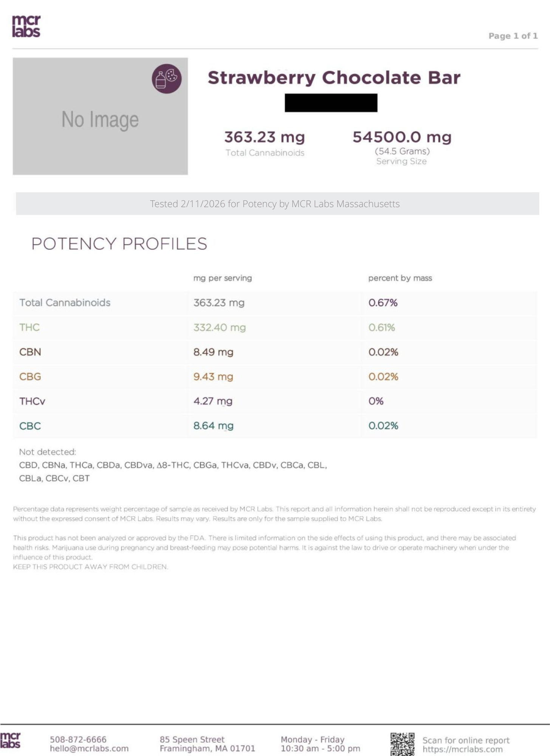Image resolution: width=550 pixels, height=756 pixels.
Task: Click the 85 Speen Street address
Action: pos(192,739)
